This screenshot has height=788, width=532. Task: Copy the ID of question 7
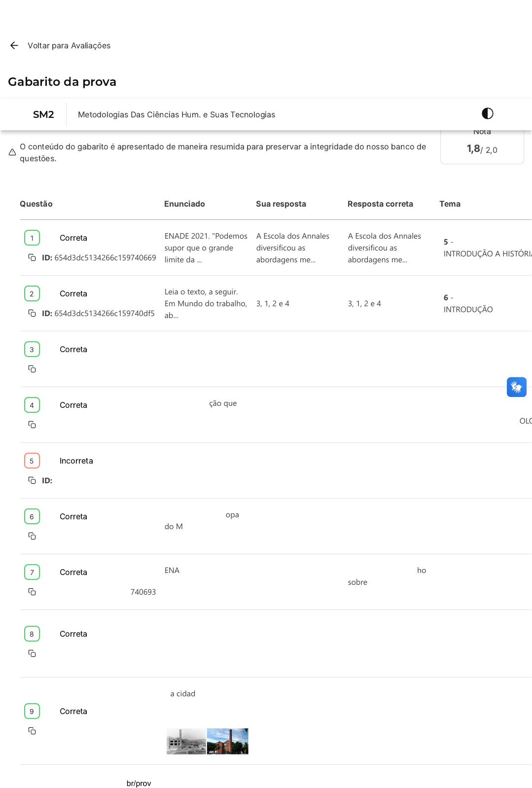[32, 592]
